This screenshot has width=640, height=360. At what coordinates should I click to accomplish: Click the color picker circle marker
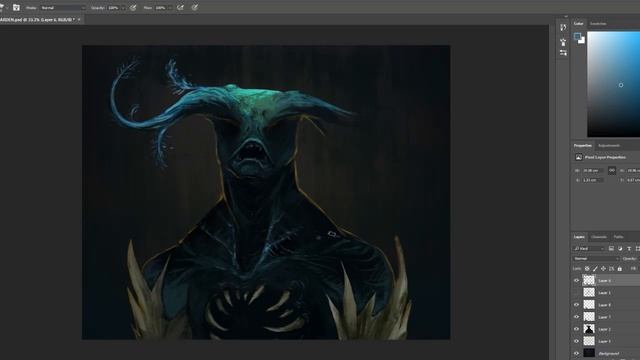(621, 85)
